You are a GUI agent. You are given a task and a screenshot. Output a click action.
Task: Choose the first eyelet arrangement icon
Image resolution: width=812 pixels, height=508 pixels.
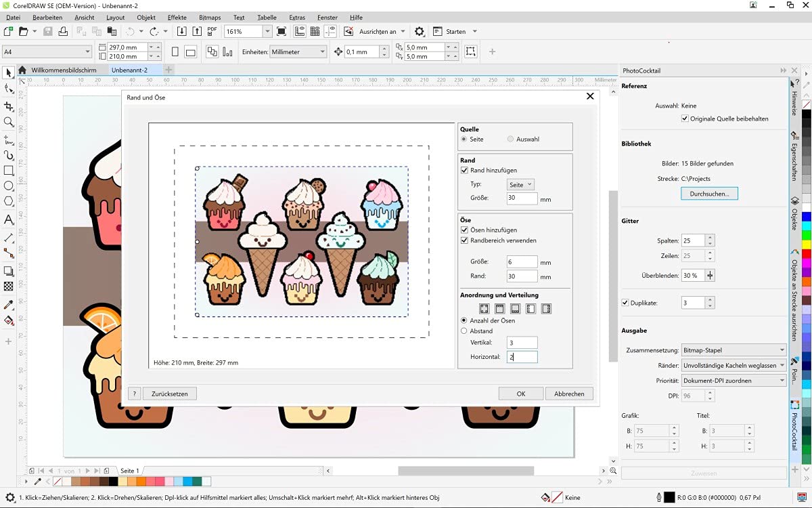[484, 309]
